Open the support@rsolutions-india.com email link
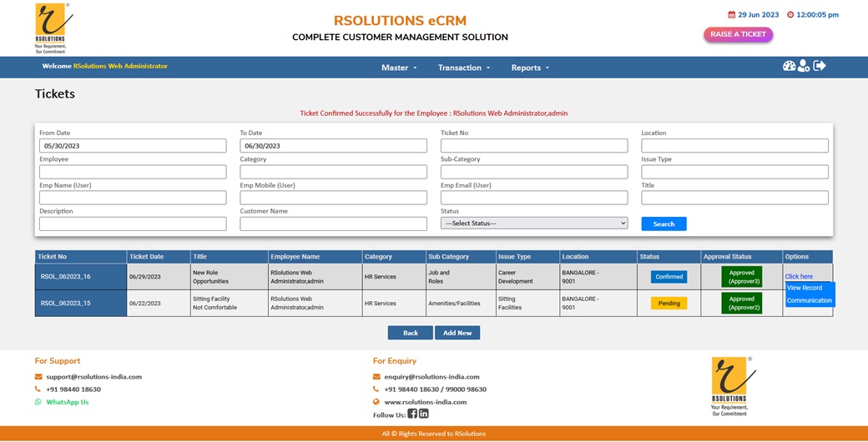 click(x=93, y=377)
